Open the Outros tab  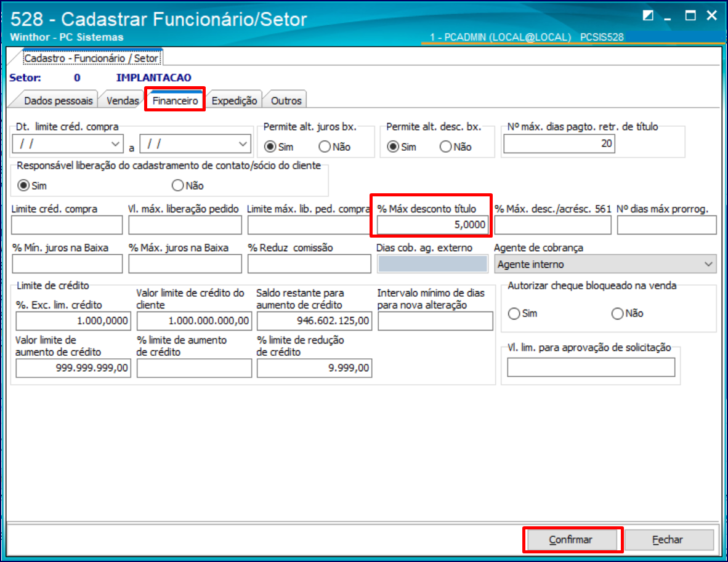(286, 100)
